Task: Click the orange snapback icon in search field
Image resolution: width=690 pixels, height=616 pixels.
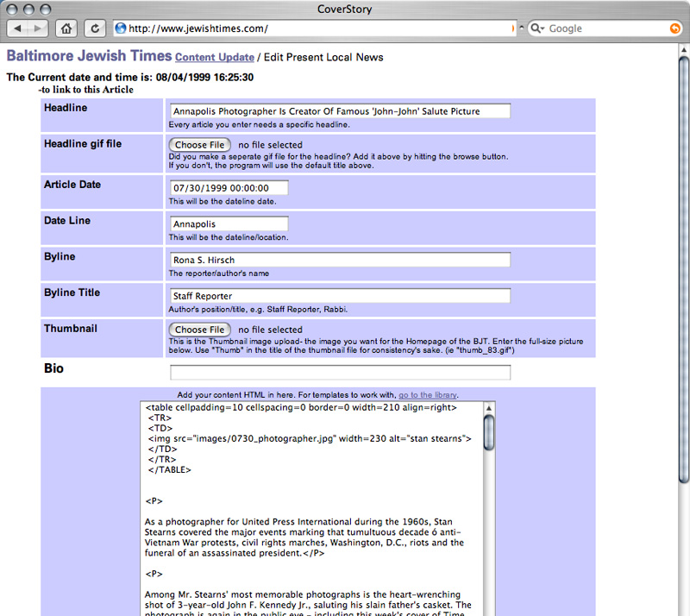Action: tap(674, 28)
